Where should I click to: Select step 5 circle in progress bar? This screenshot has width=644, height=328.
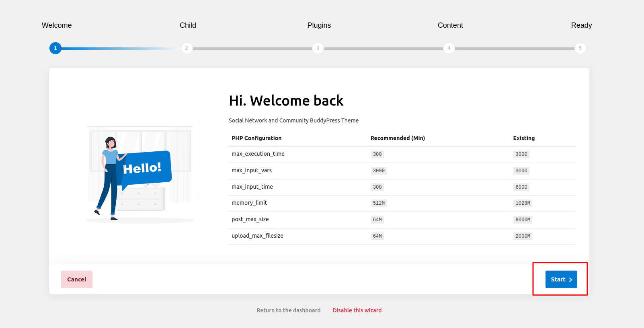[x=580, y=48]
